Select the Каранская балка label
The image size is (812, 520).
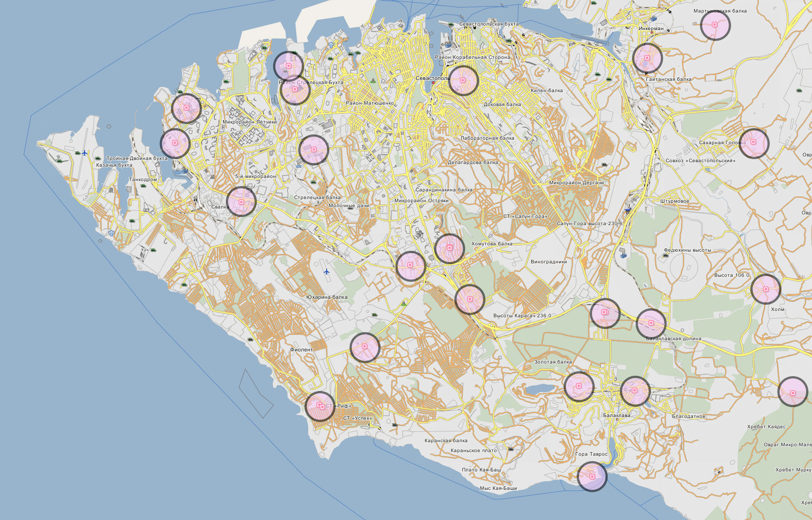coord(446,440)
